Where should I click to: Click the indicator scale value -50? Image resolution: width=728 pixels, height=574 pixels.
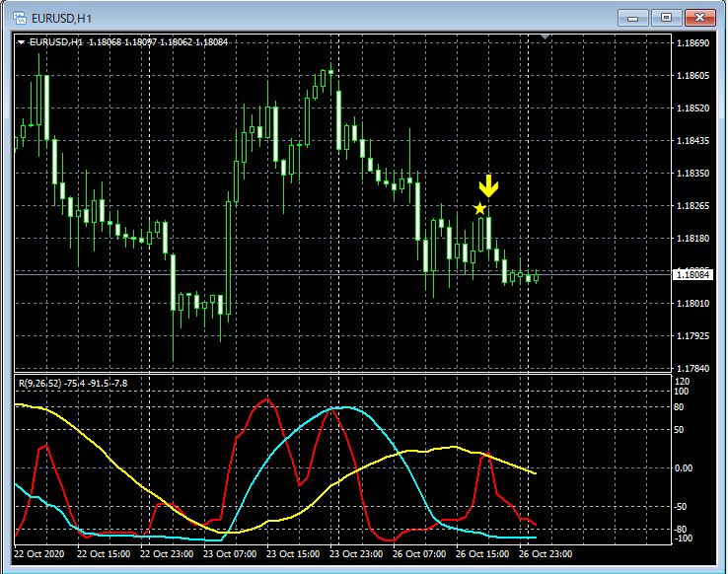tap(681, 507)
